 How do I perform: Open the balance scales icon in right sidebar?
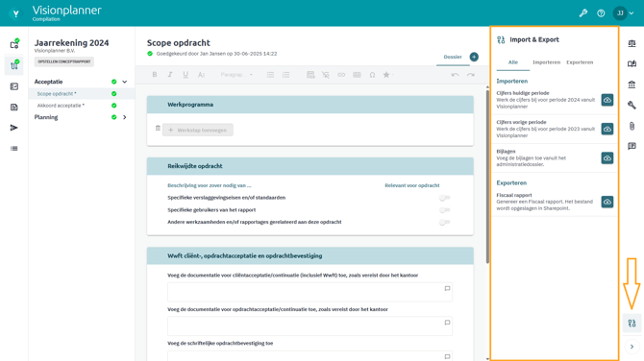(x=632, y=43)
